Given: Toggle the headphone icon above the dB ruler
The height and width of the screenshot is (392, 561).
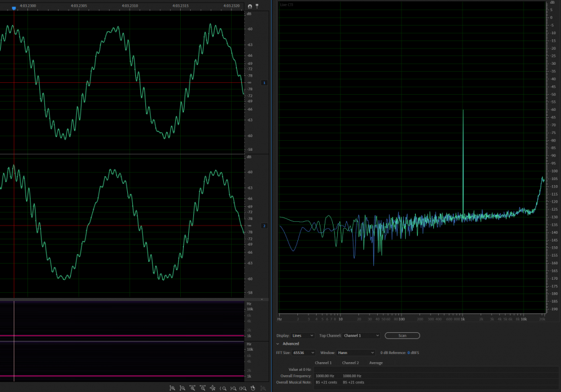Looking at the screenshot, I should pos(250,6).
